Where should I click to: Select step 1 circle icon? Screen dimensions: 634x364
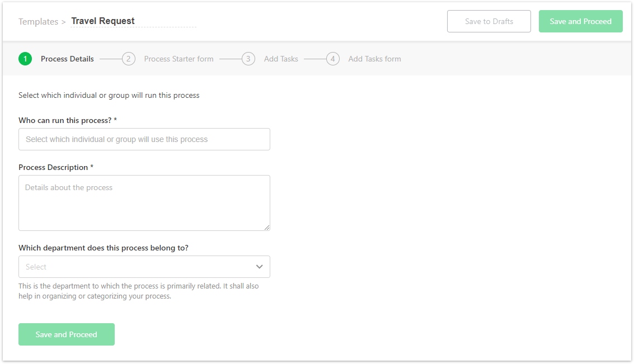[x=25, y=59]
